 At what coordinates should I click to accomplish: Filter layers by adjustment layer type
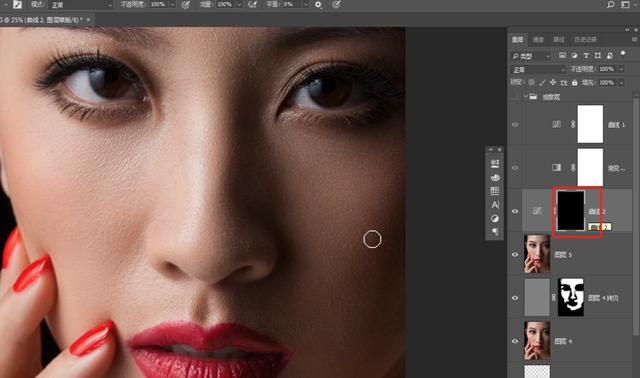(574, 56)
